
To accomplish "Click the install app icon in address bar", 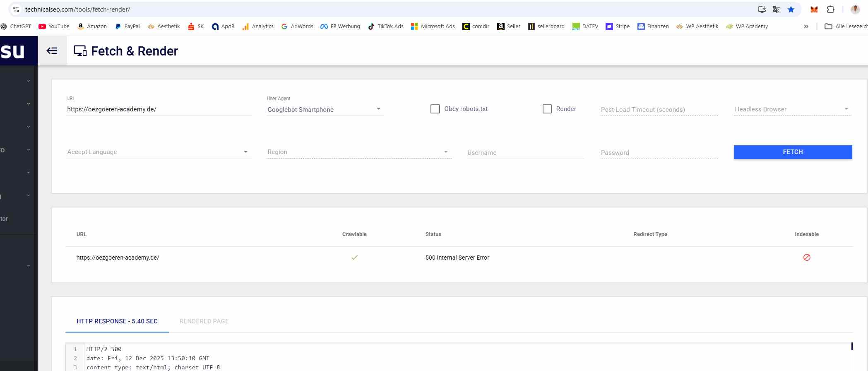I will (762, 10).
